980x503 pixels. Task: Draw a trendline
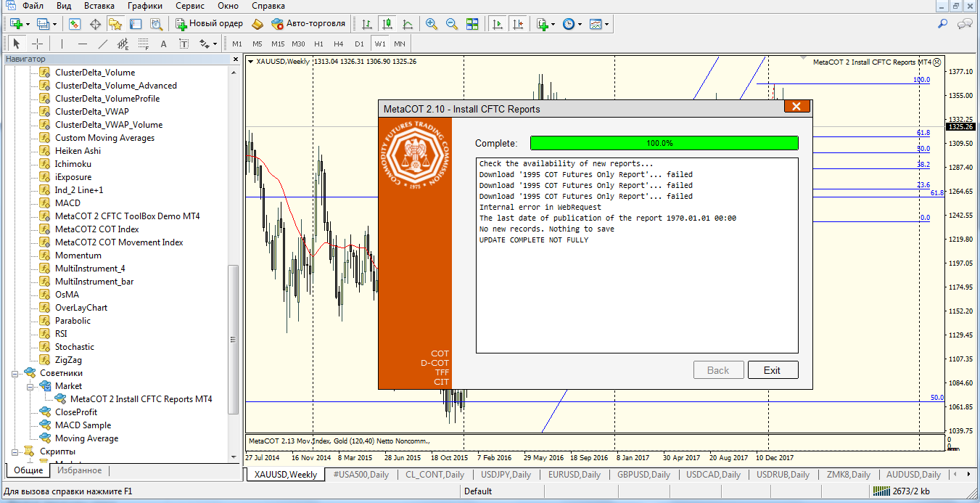[x=103, y=44]
